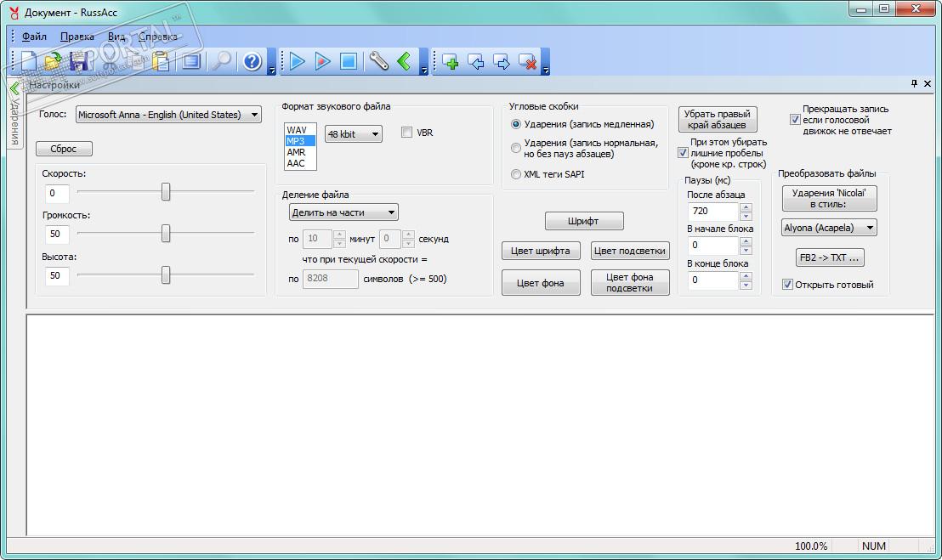Select Ударения (запись нормальная) radio option
The height and width of the screenshot is (560, 942).
[515, 148]
